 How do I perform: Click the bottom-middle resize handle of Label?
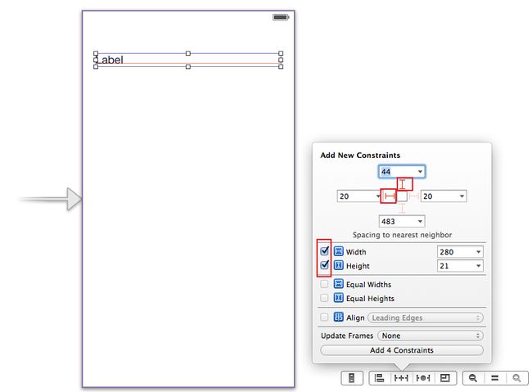(188, 66)
